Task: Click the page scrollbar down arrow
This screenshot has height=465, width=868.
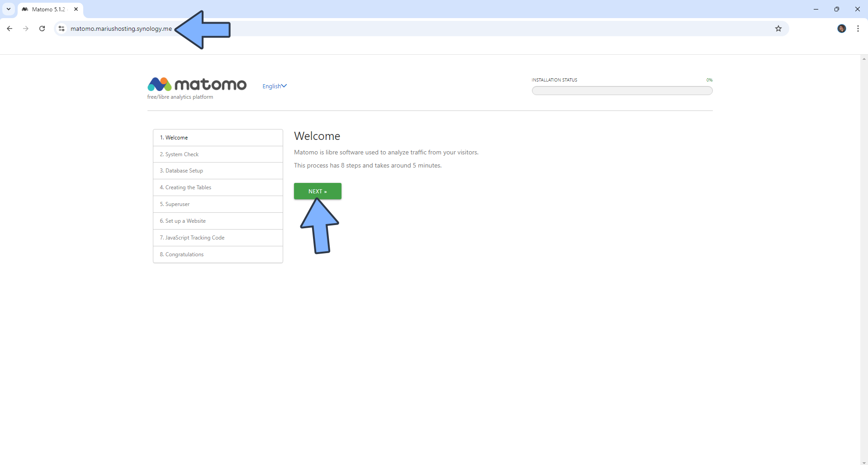Action: pyautogui.click(x=864, y=462)
